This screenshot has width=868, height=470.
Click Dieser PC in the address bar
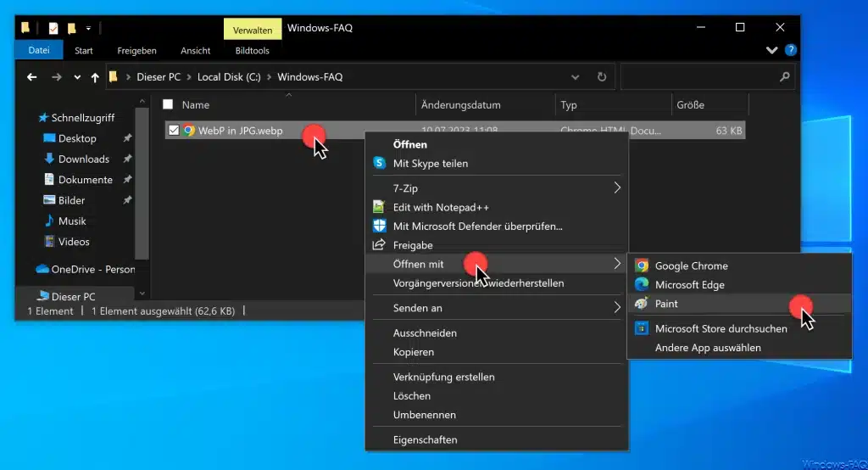(159, 77)
